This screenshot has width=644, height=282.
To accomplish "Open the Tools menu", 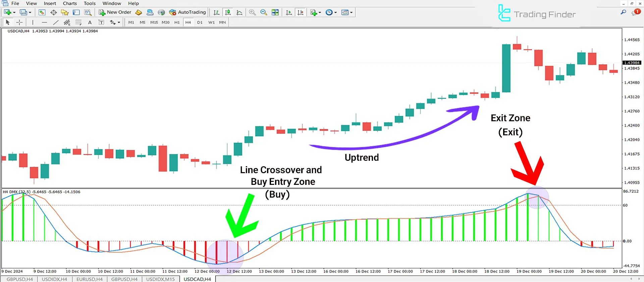I will click(x=90, y=3).
